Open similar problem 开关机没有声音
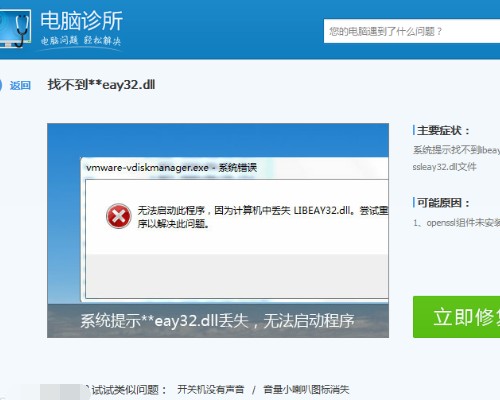500x400 pixels. click(210, 389)
